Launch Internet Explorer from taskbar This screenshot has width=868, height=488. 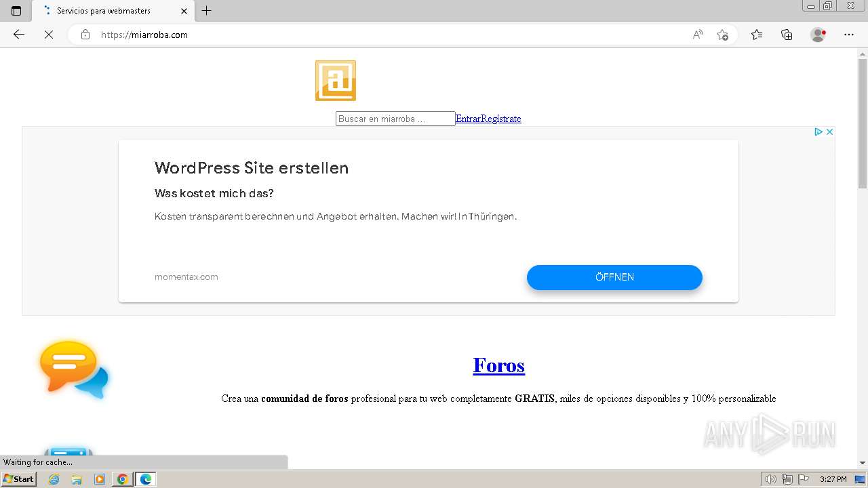click(x=54, y=479)
